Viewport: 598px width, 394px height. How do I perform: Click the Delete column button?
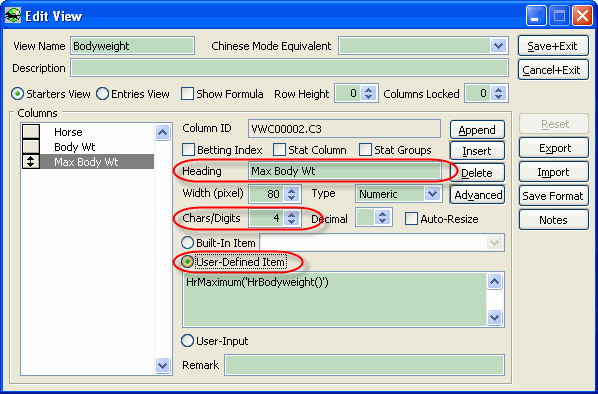[x=477, y=173]
